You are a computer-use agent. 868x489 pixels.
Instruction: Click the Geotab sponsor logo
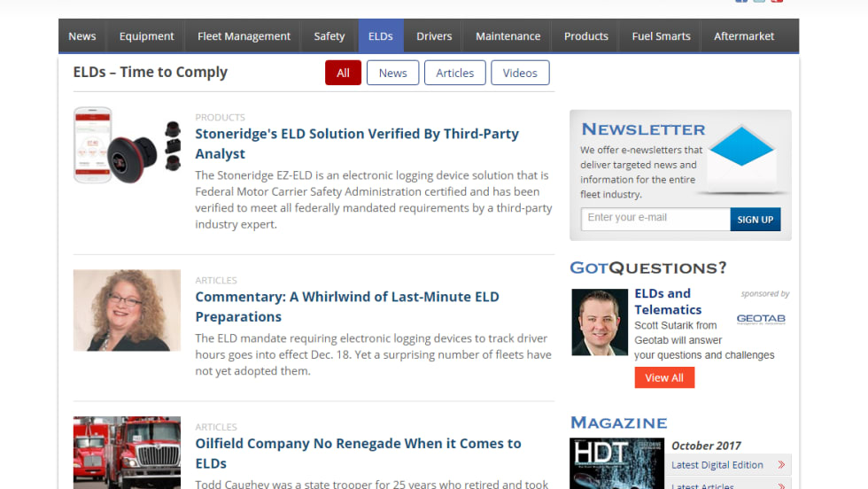point(761,319)
